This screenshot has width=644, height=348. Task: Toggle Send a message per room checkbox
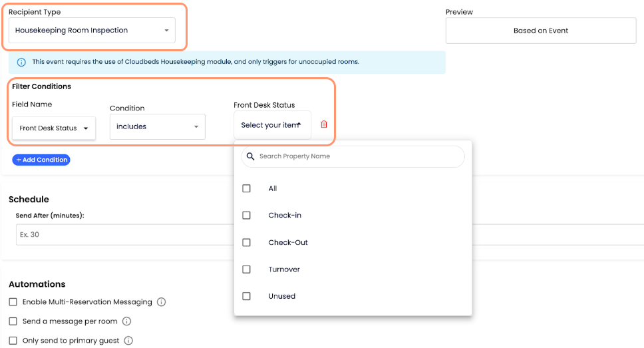pos(13,321)
